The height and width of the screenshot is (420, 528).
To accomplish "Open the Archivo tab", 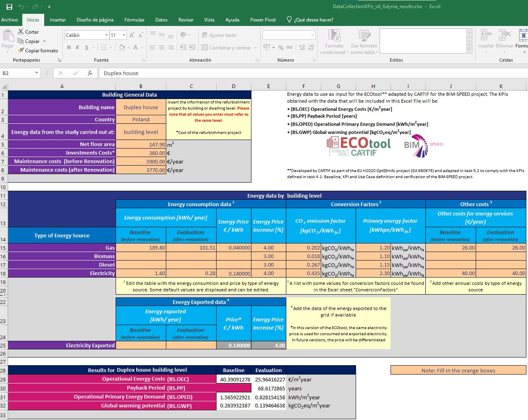I will [9, 20].
